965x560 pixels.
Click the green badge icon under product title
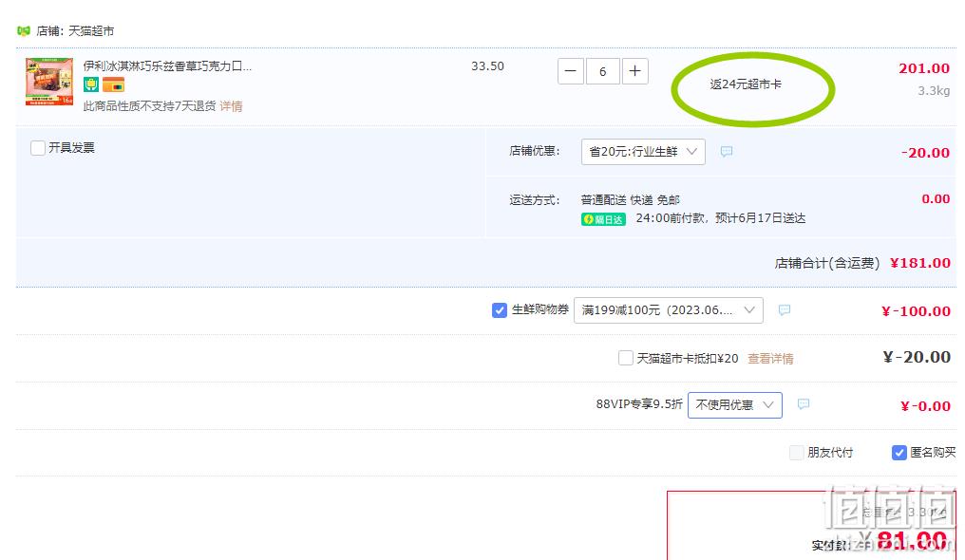click(91, 84)
